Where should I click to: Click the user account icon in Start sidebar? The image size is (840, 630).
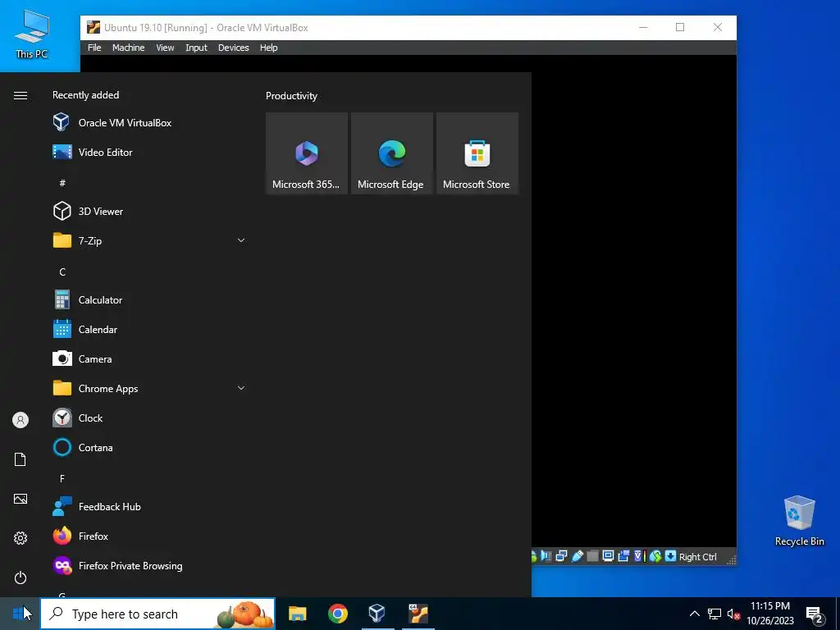[x=21, y=420]
